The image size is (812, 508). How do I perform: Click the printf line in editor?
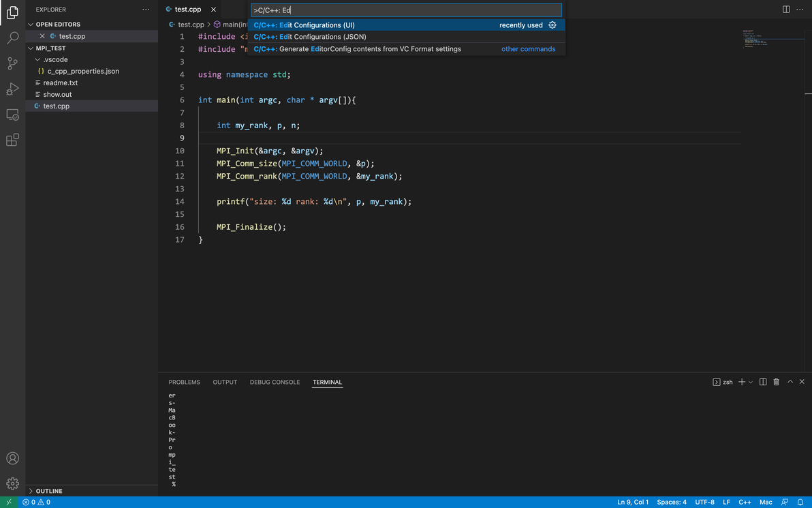[x=314, y=202]
